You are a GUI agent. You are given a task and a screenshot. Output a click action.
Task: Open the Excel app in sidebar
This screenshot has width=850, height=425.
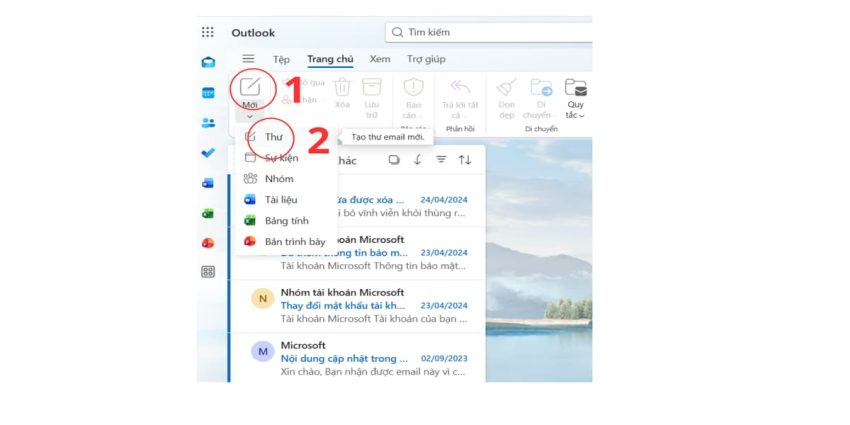pos(208,214)
